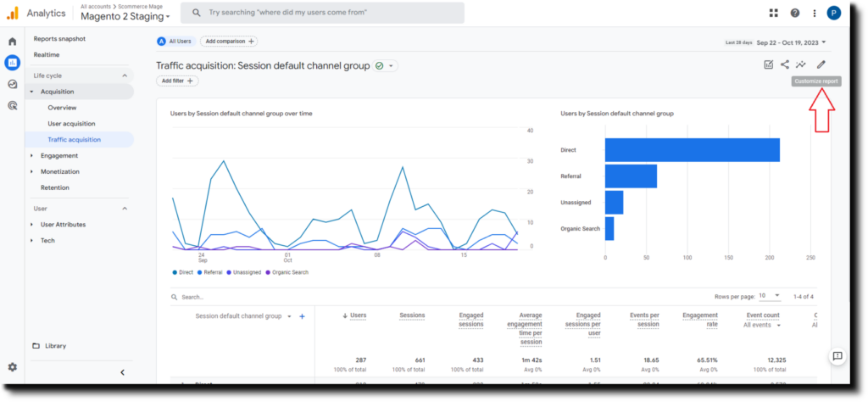Open the Explore icon in left rail

pyautogui.click(x=12, y=84)
